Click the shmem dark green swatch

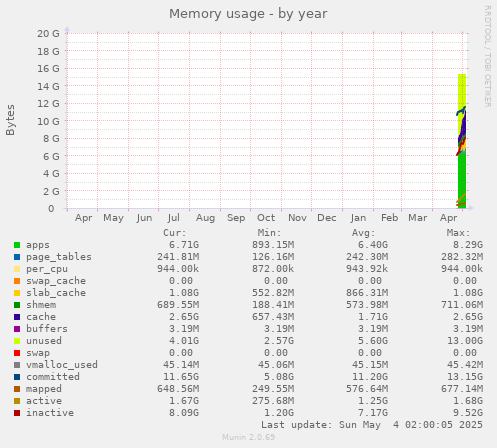click(17, 305)
